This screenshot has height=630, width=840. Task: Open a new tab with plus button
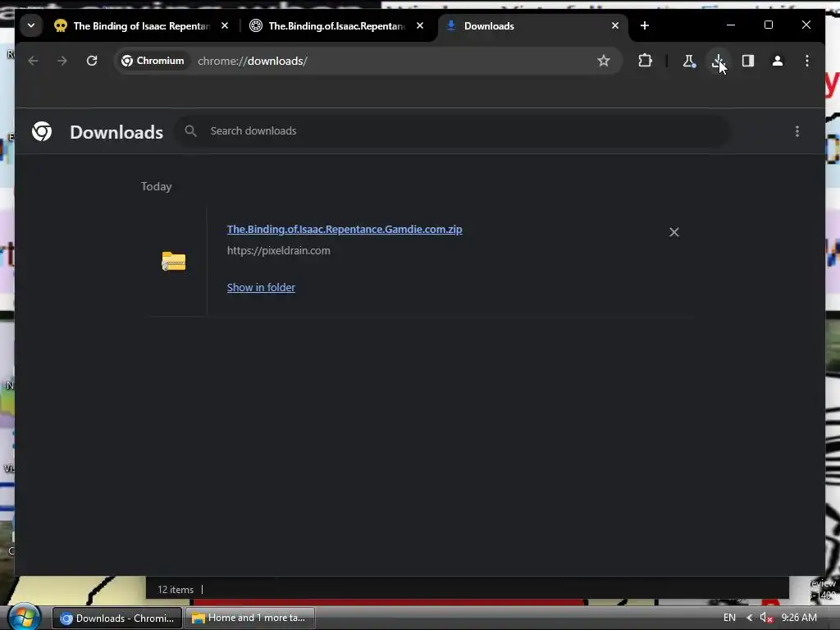coord(645,25)
